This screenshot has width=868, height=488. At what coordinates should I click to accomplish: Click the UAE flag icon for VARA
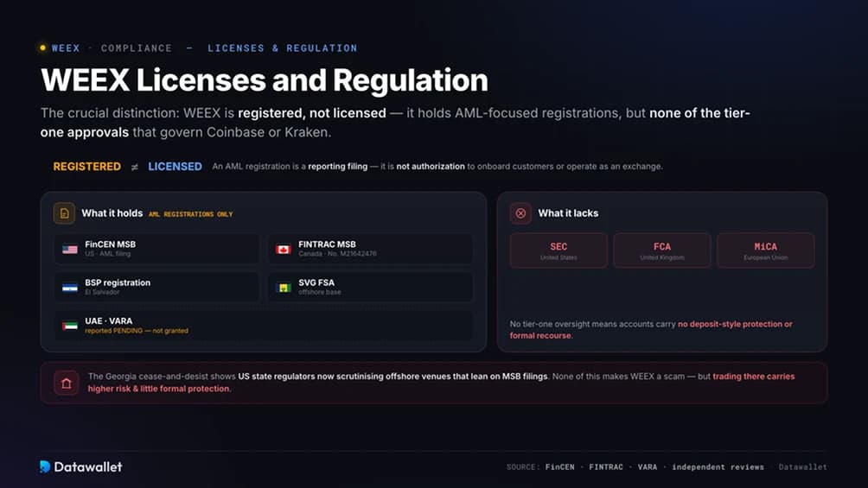click(x=70, y=326)
